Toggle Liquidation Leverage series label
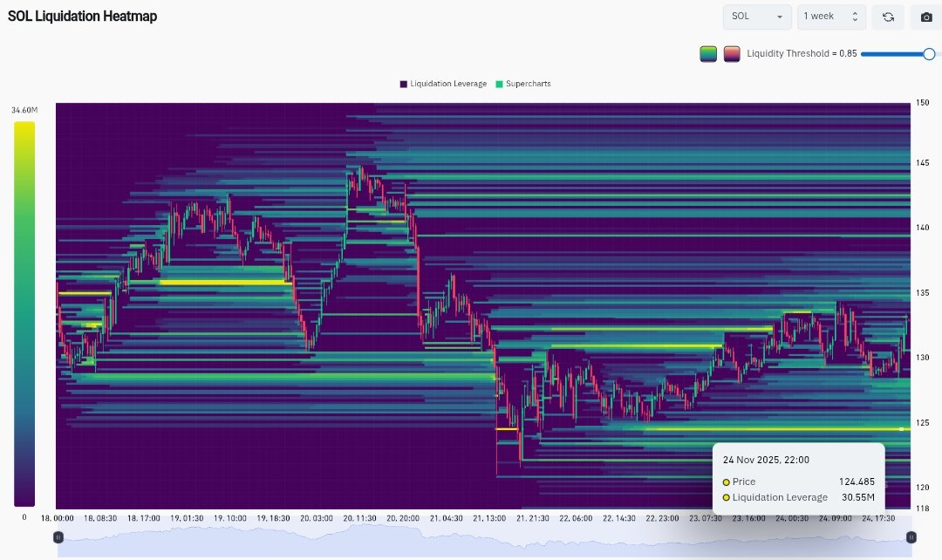 (448, 84)
